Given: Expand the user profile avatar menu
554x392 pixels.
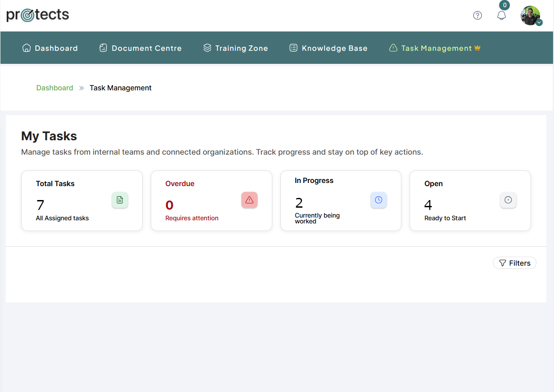Looking at the screenshot, I should point(530,15).
